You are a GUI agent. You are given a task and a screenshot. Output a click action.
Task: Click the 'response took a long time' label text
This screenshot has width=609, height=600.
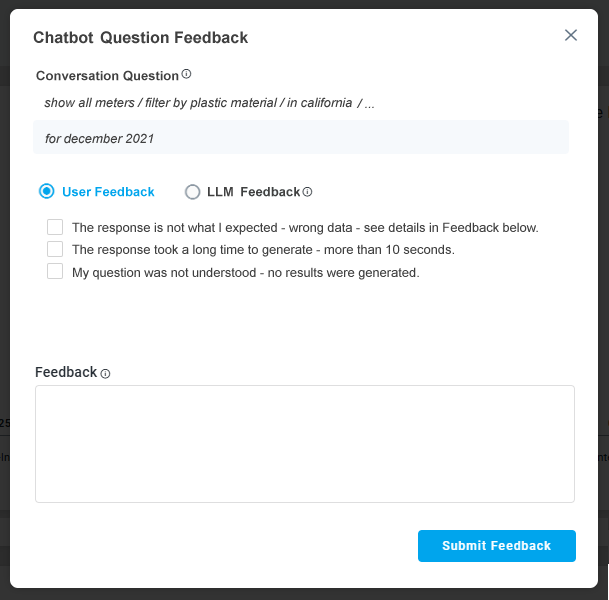pos(263,250)
